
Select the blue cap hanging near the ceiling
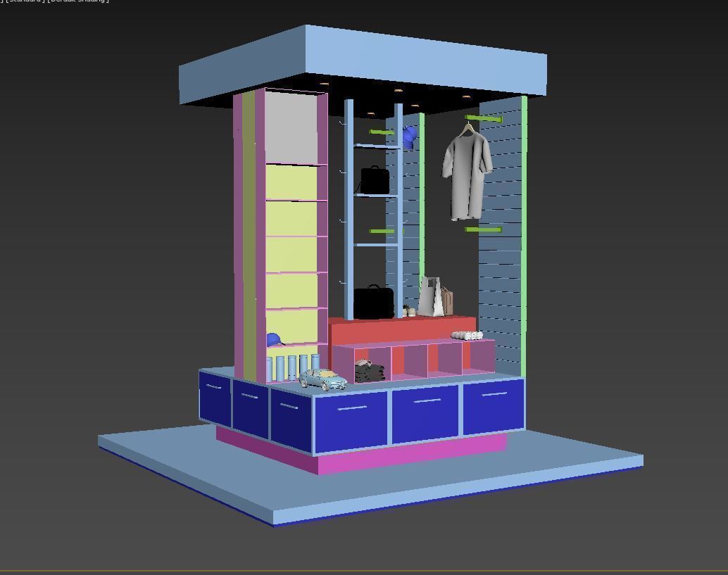[410, 137]
